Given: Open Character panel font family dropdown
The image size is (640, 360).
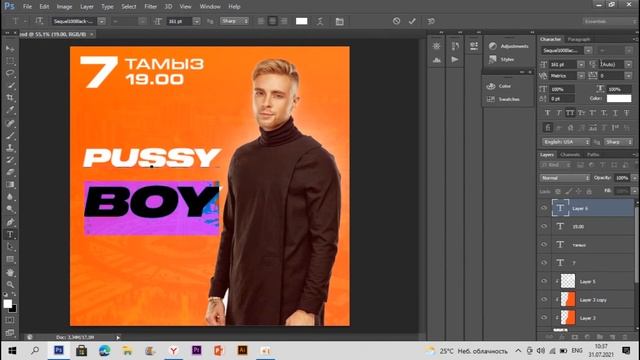Looking at the screenshot, I should point(588,51).
